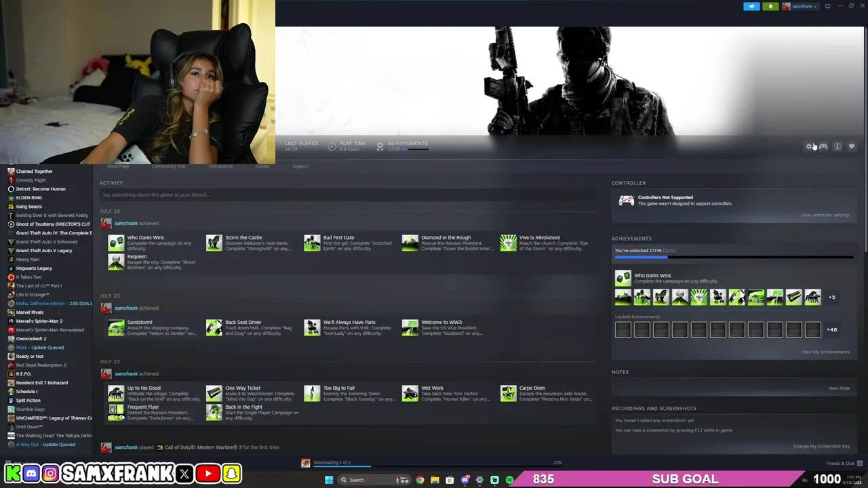Open the Support tab
This screenshot has height=488, width=868.
click(x=300, y=166)
